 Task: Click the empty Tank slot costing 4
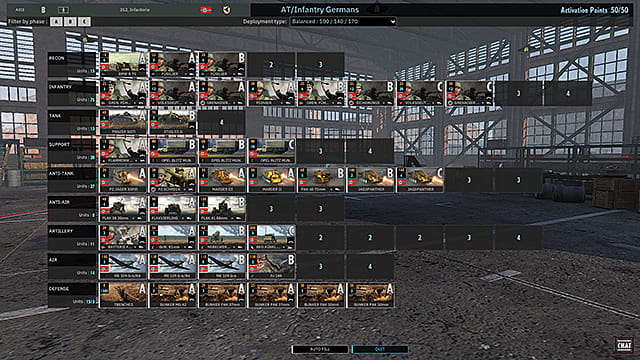tap(222, 122)
